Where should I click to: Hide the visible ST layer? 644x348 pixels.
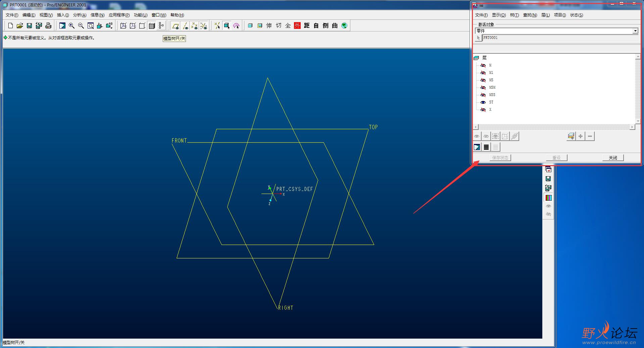(x=483, y=102)
